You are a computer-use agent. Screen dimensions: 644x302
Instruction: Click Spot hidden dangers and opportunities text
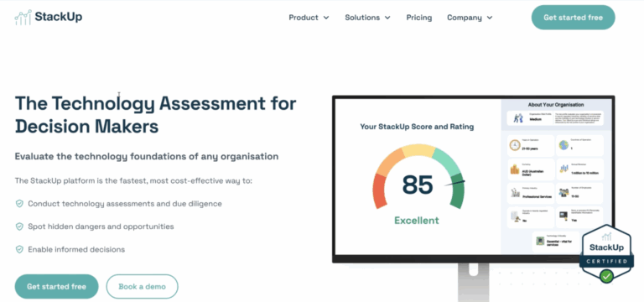(x=101, y=226)
